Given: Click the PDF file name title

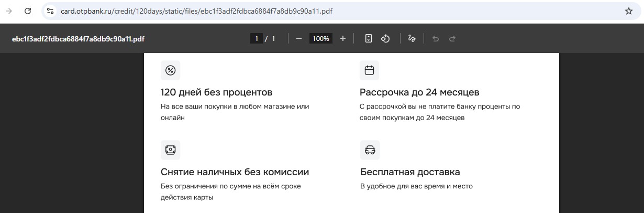Looking at the screenshot, I should coord(78,39).
